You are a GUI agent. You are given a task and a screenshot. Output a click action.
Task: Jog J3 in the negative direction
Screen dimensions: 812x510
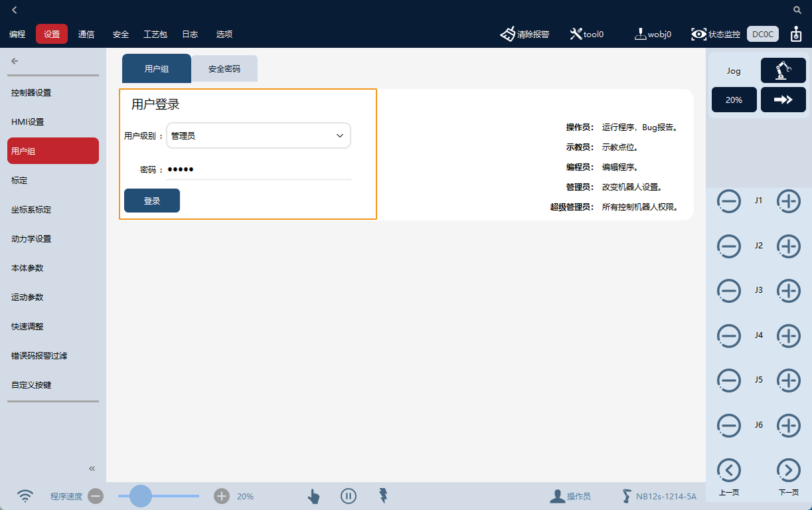(x=729, y=291)
